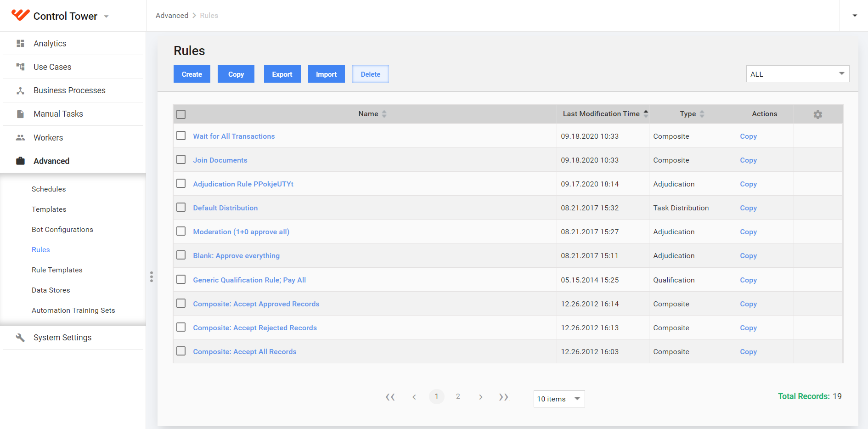Check the Wait for All Transactions row
868x429 pixels.
[x=181, y=136]
